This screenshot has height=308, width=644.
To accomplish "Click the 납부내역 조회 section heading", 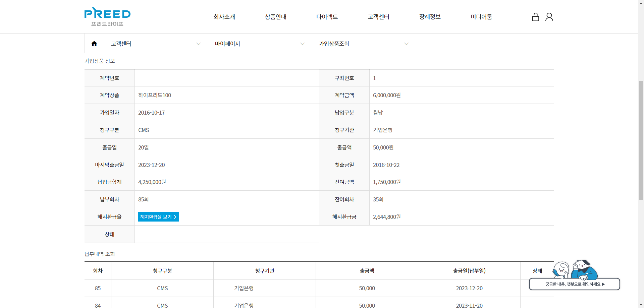I will (x=100, y=254).
